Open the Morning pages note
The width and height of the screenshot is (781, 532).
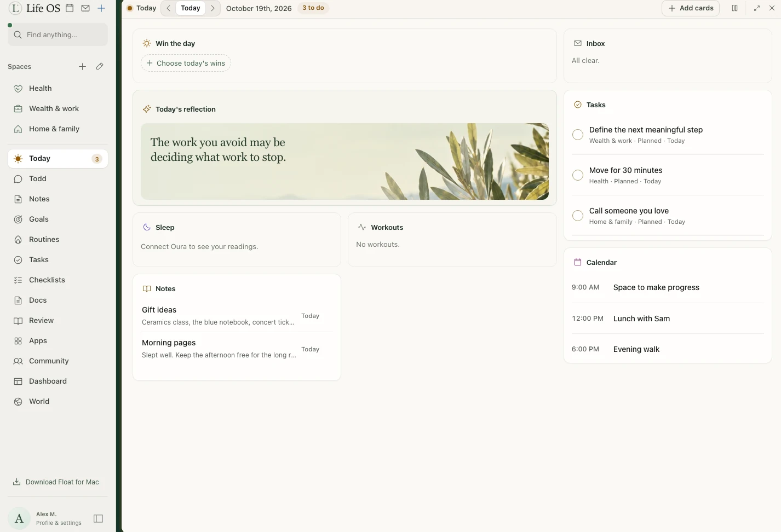(237, 349)
